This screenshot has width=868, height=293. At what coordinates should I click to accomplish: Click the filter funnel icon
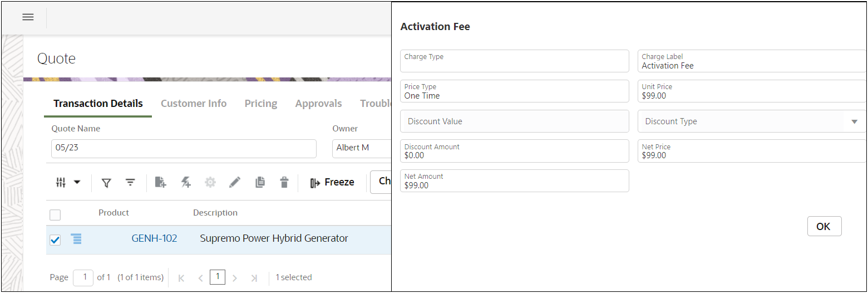tap(106, 183)
